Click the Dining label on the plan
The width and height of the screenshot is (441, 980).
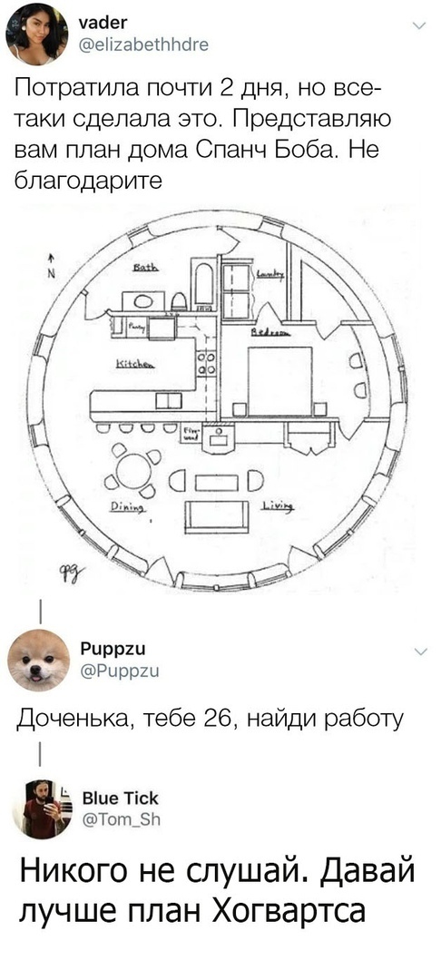pos(125,507)
